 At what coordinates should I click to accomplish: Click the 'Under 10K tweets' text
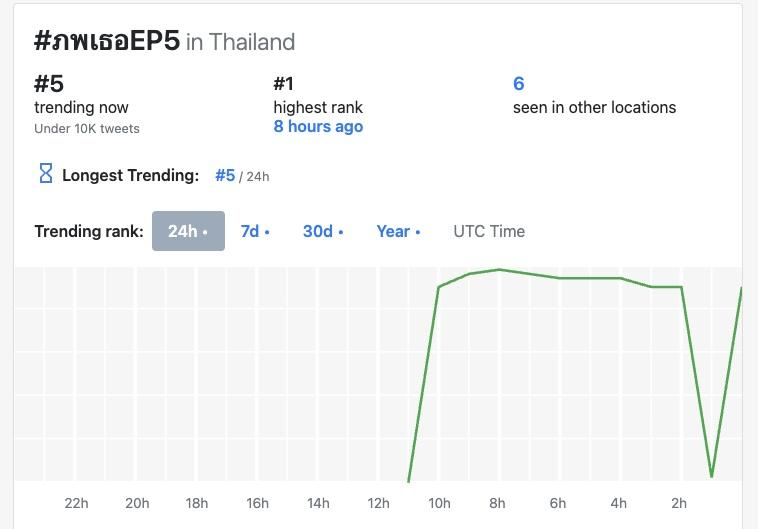click(x=87, y=128)
